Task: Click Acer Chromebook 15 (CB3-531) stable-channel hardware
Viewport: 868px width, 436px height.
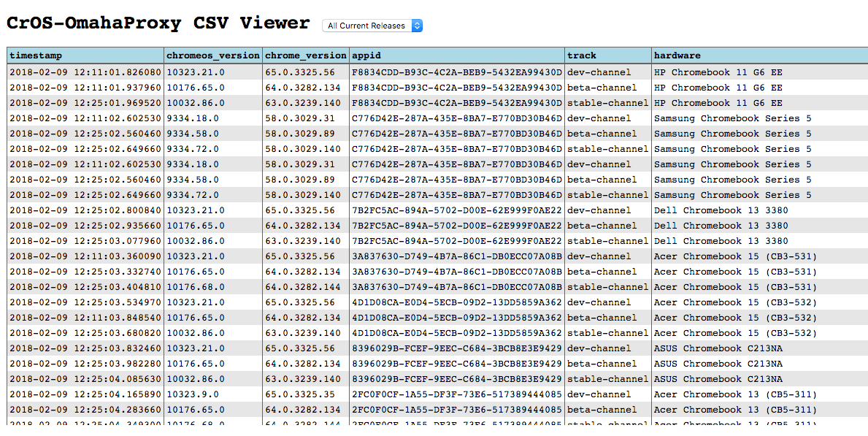Action: pos(736,287)
